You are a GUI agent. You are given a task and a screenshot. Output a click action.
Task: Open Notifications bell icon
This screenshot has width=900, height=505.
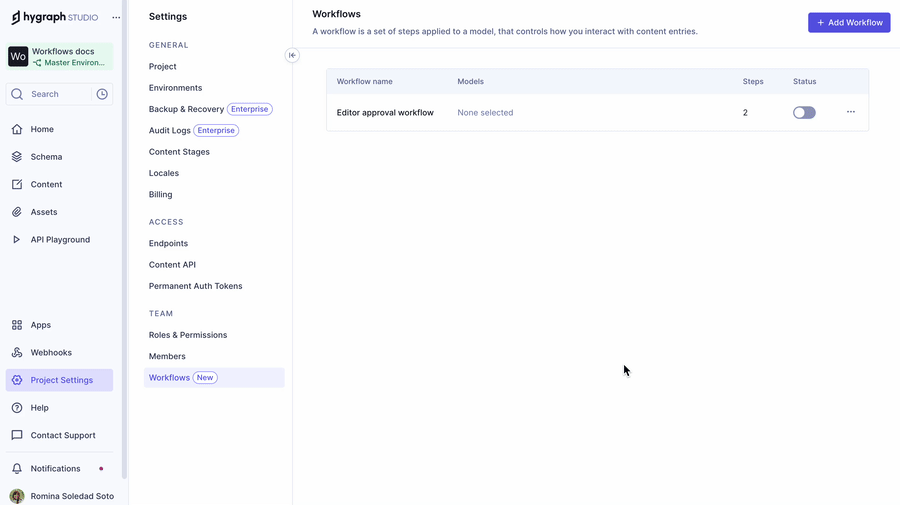(17, 469)
